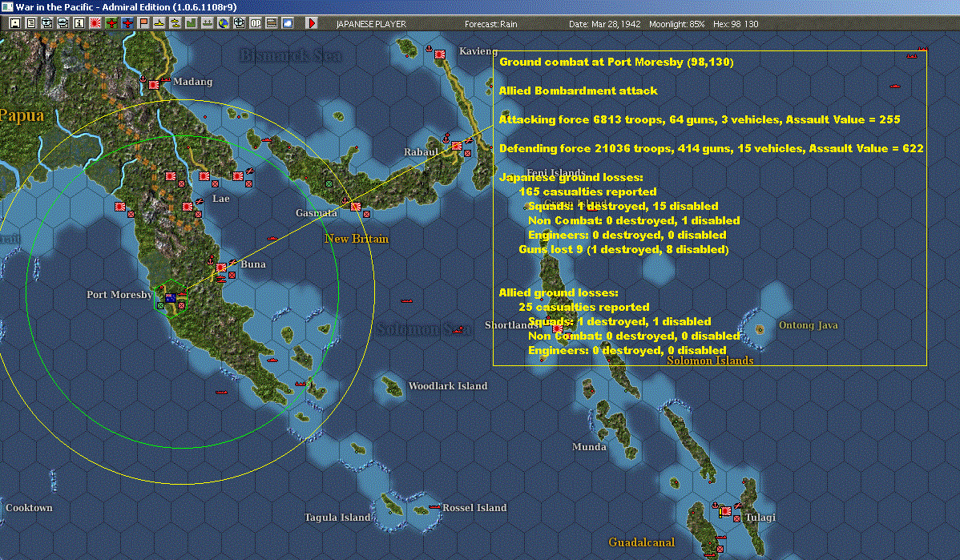
Task: Click the Munda map label
Action: click(x=589, y=447)
